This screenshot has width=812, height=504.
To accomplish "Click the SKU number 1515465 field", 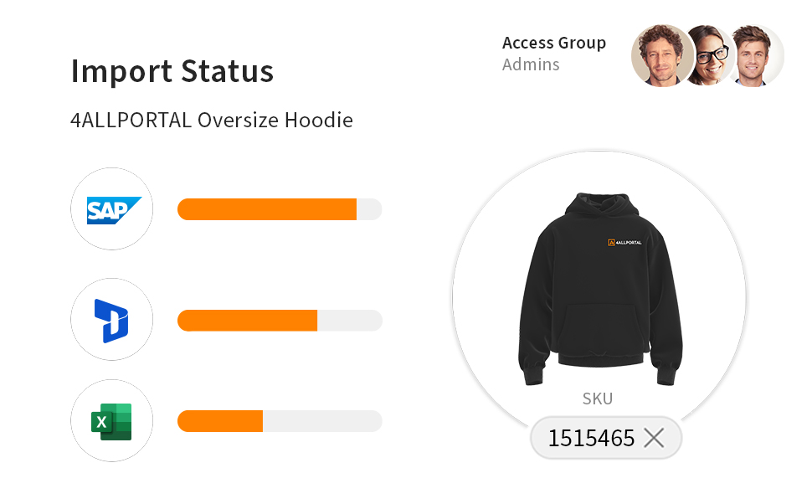I will 606,438.
